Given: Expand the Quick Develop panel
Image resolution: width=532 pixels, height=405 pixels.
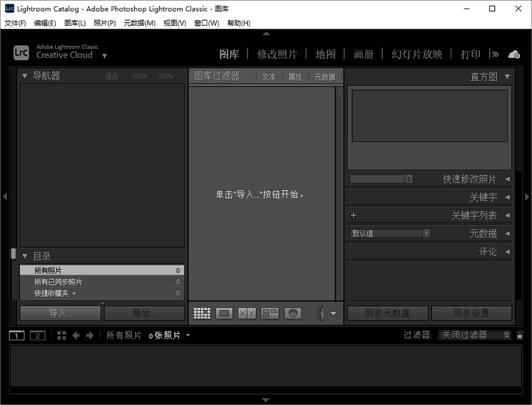Looking at the screenshot, I should (507, 179).
